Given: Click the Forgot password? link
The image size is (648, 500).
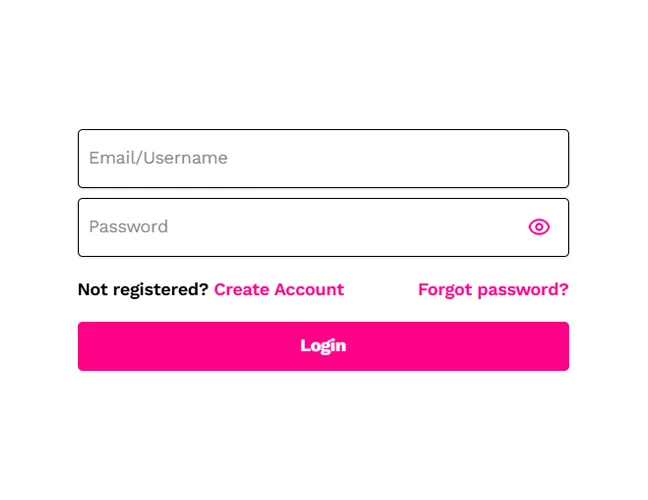Looking at the screenshot, I should click(x=493, y=290).
